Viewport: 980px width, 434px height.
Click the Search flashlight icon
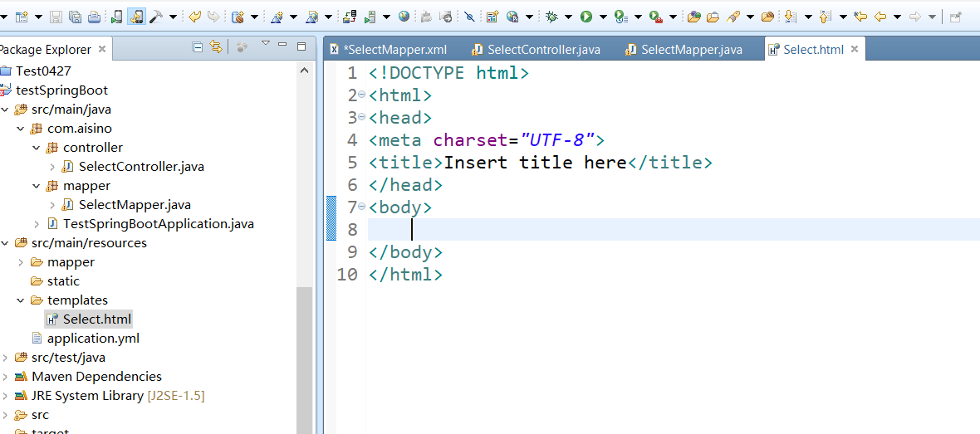pyautogui.click(x=733, y=17)
